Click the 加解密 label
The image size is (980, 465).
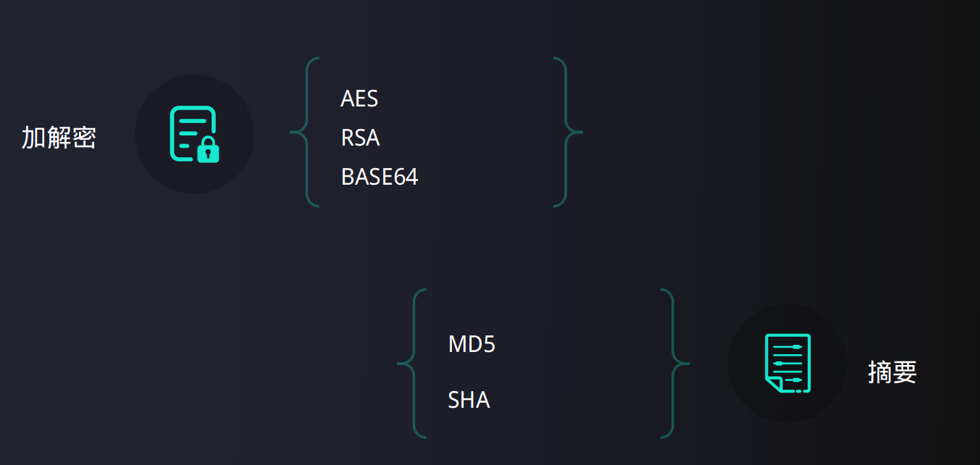pos(59,137)
